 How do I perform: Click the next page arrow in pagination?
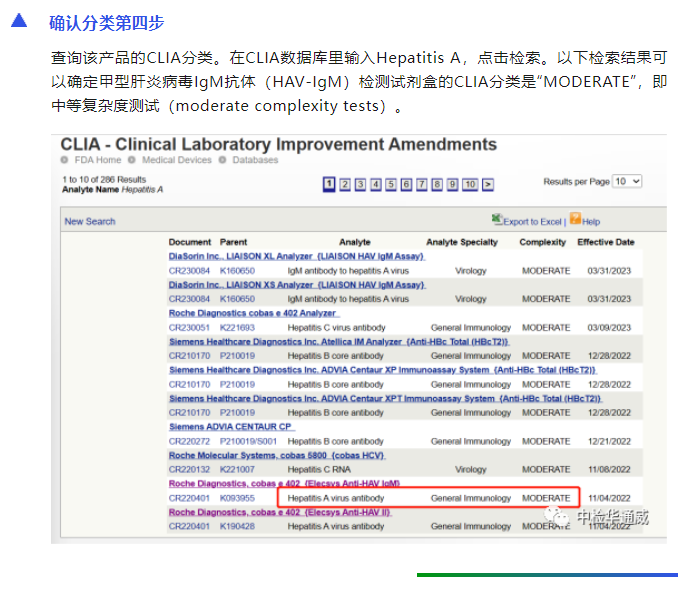point(488,184)
